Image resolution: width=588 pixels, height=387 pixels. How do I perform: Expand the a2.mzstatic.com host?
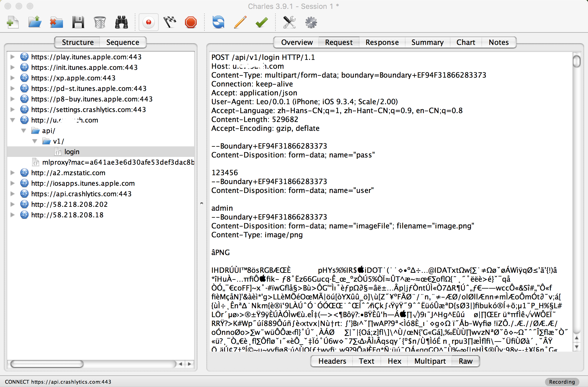12,173
